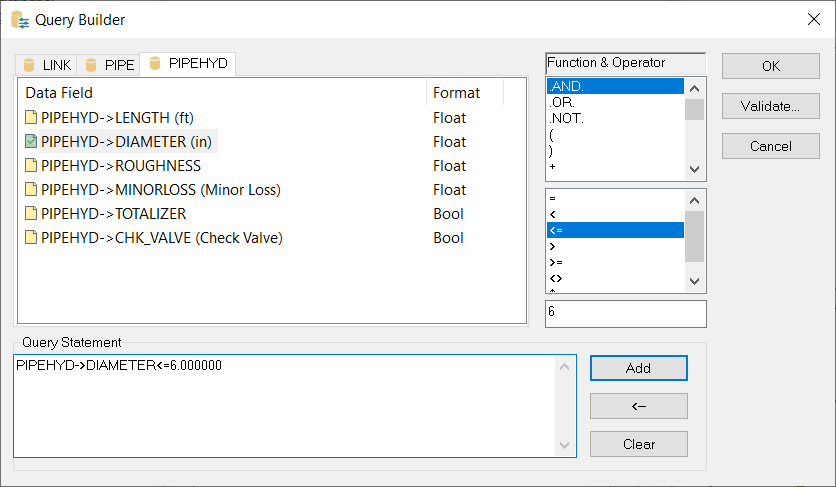This screenshot has width=836, height=487.
Task: Click the backspace arrow button
Action: [x=638, y=406]
